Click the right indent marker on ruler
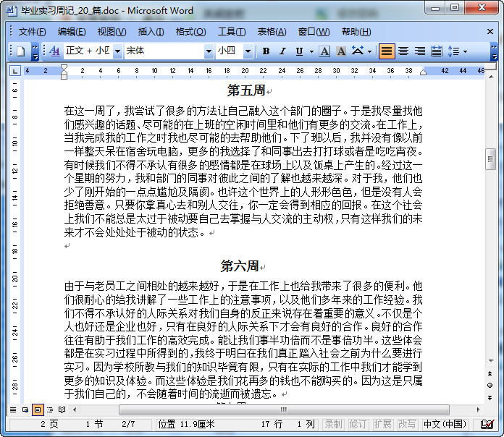This screenshot has width=504, height=437. [x=424, y=73]
